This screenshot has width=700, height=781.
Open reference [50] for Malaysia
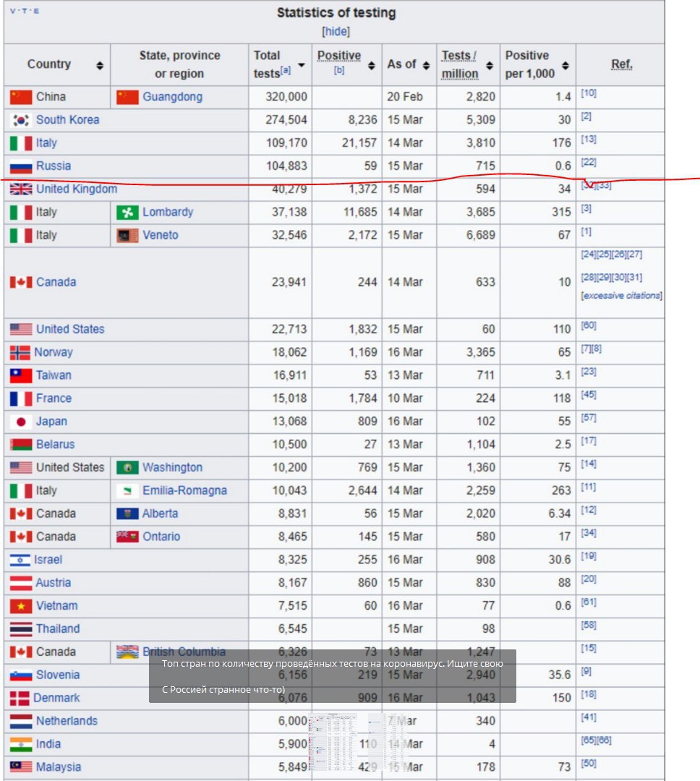589,764
